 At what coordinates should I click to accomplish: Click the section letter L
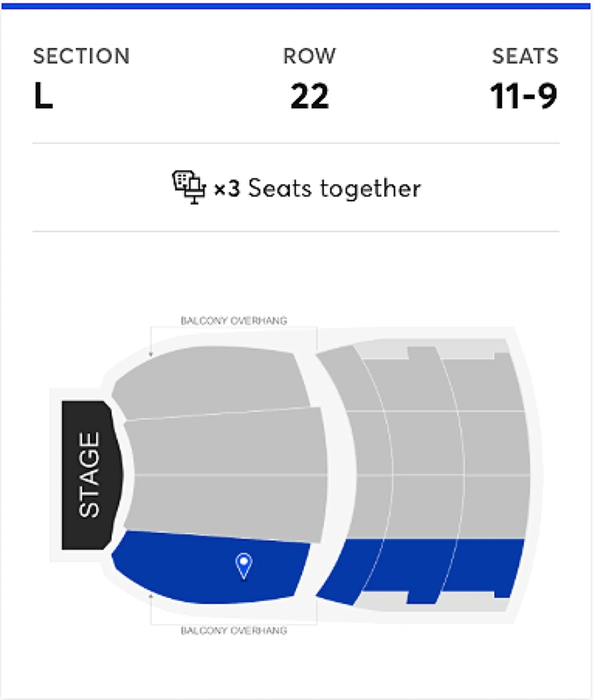point(43,96)
